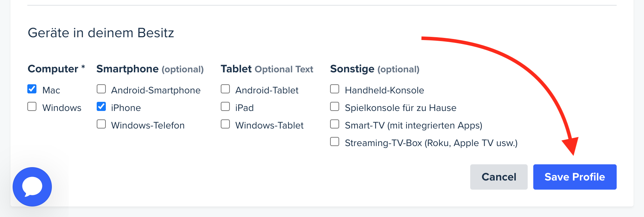The width and height of the screenshot is (644, 217).
Task: Tick the Windows-Telefon checkbox
Action: (x=101, y=124)
